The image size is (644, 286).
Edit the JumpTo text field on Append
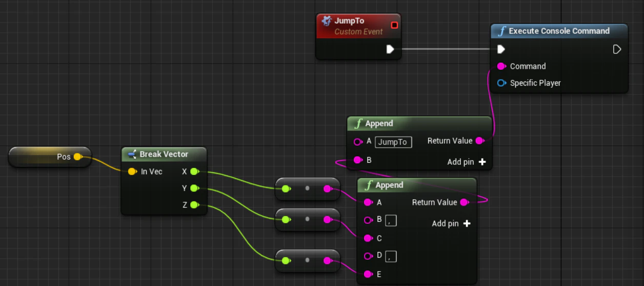(x=393, y=142)
